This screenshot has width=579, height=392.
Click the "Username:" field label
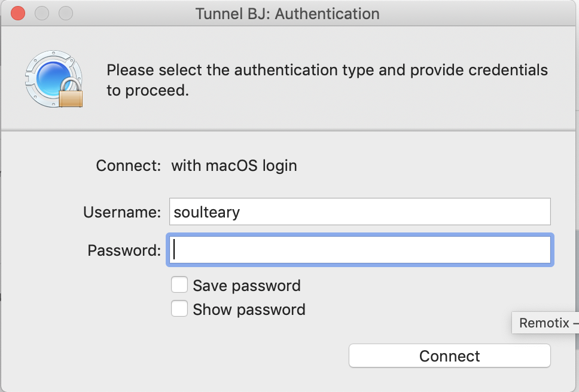click(122, 212)
